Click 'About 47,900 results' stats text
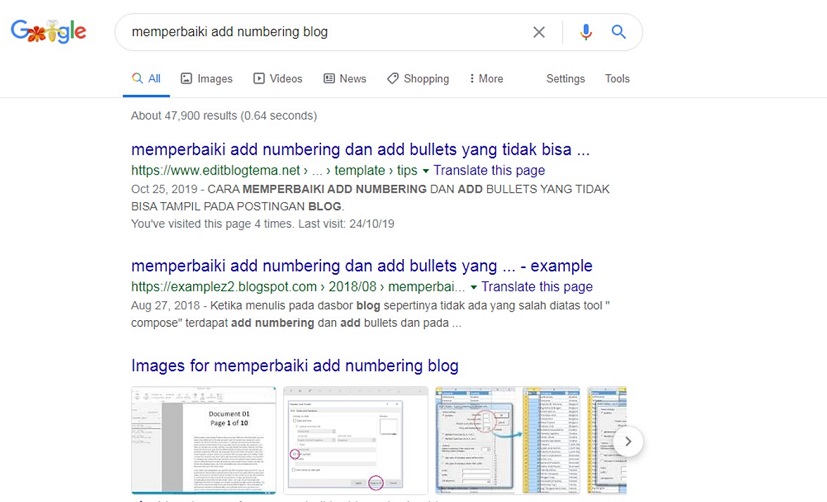This screenshot has height=502, width=827. (224, 115)
